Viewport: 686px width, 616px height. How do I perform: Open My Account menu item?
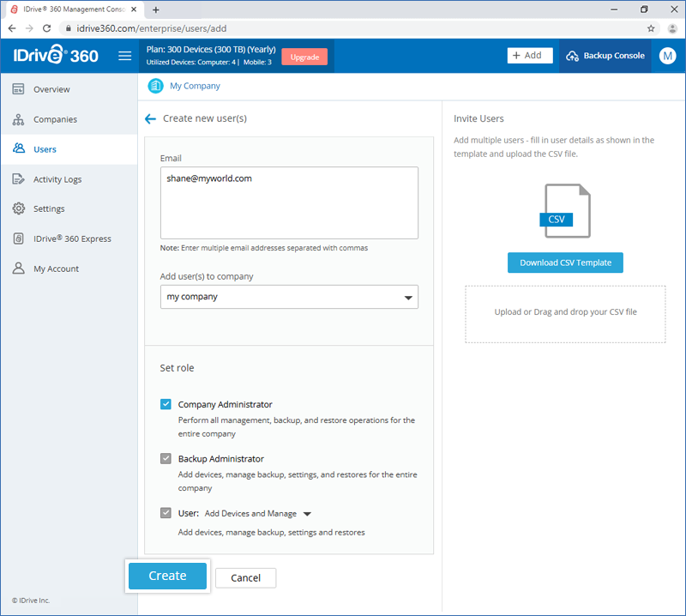click(69, 269)
